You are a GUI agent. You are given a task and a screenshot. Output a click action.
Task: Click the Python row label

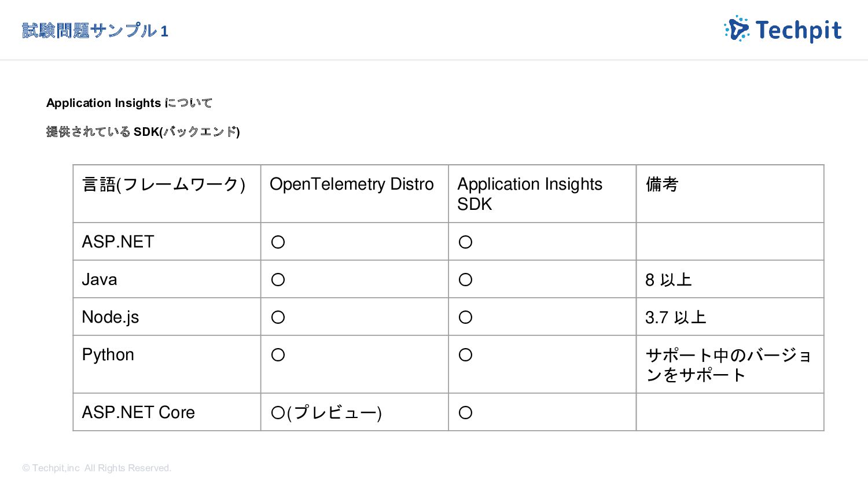point(108,355)
